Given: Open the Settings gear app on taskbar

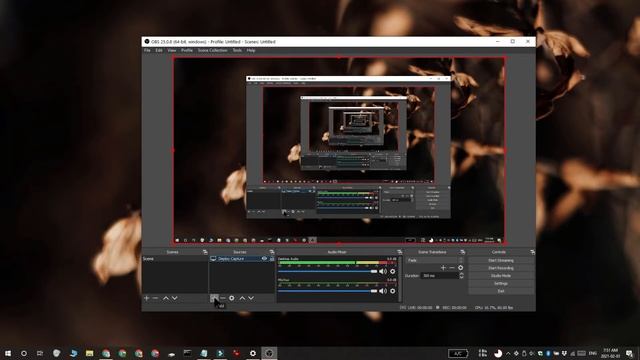Looking at the screenshot, I should tap(253, 353).
